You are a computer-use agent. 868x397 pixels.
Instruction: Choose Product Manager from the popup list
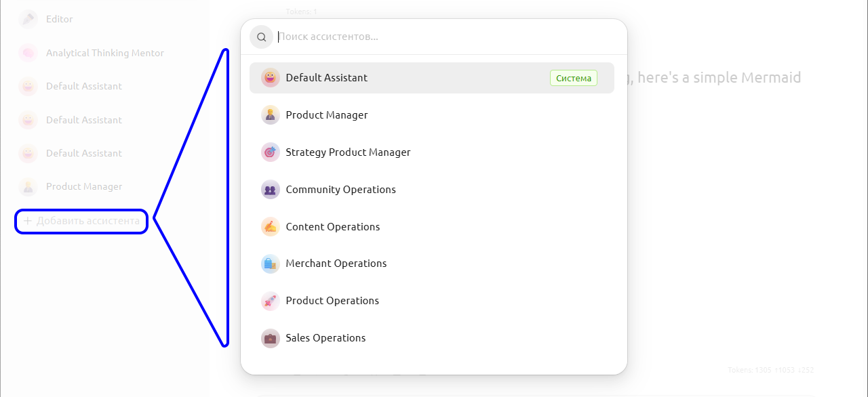327,115
